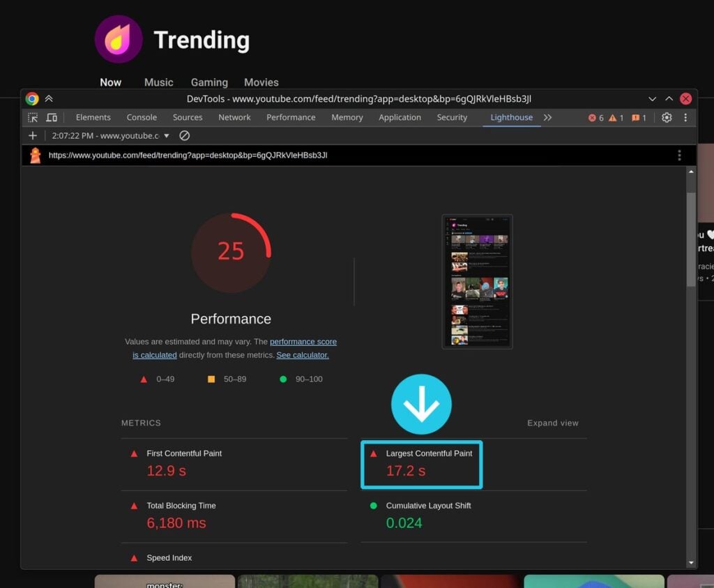714x588 pixels.
Task: Open the Lighthouse report three-dot menu
Action: click(679, 156)
